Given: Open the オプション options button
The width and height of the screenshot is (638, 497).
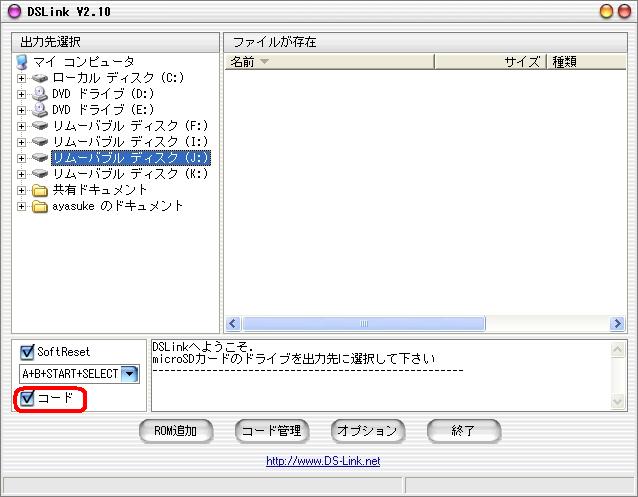Looking at the screenshot, I should [x=368, y=431].
